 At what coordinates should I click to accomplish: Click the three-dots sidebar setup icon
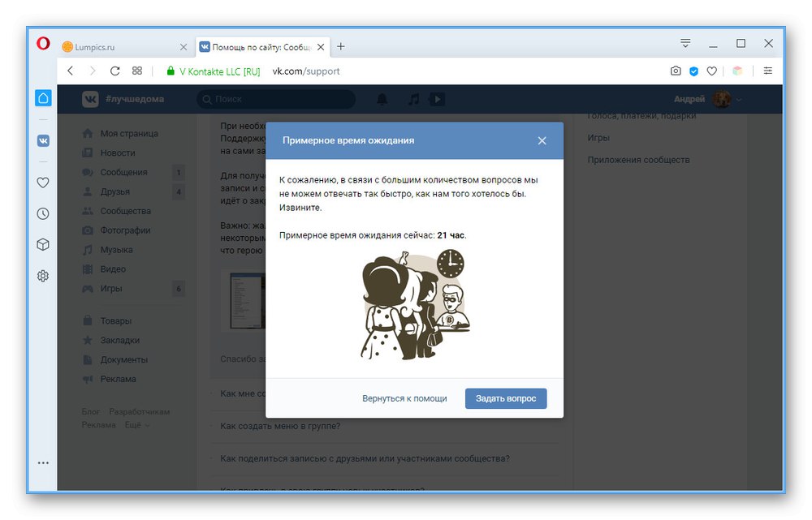tap(43, 462)
